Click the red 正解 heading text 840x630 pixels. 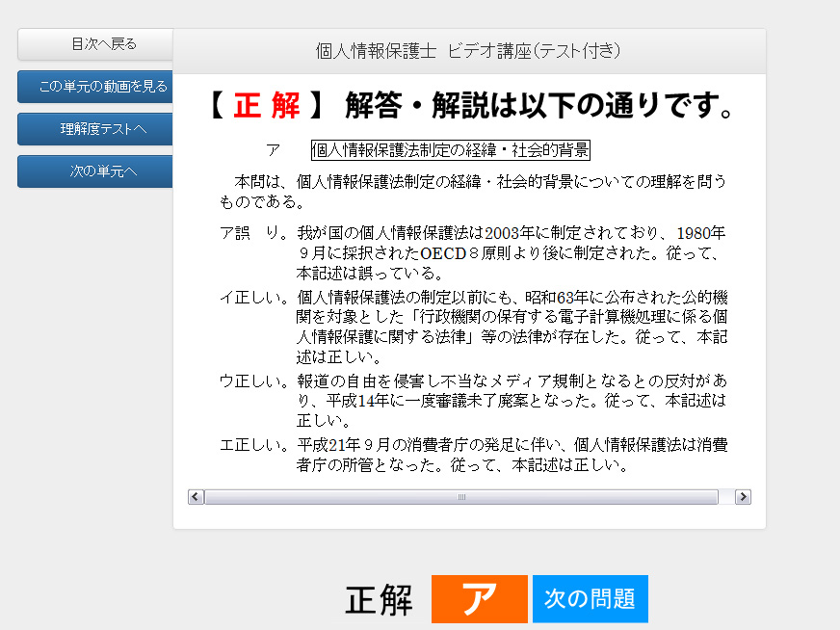267,104
